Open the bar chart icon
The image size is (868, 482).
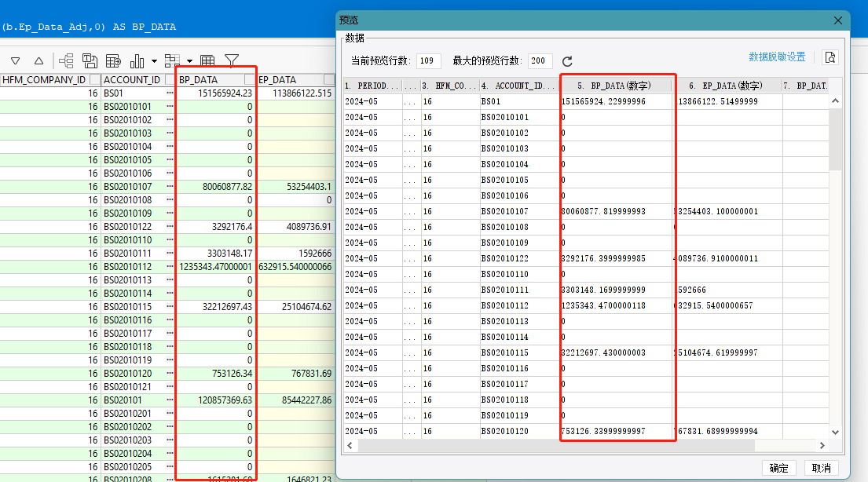(x=137, y=60)
